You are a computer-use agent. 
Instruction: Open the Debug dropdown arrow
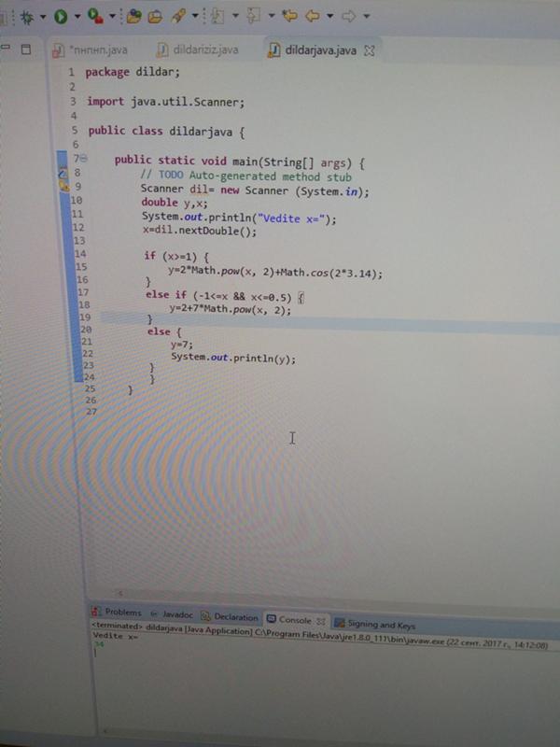(43, 17)
